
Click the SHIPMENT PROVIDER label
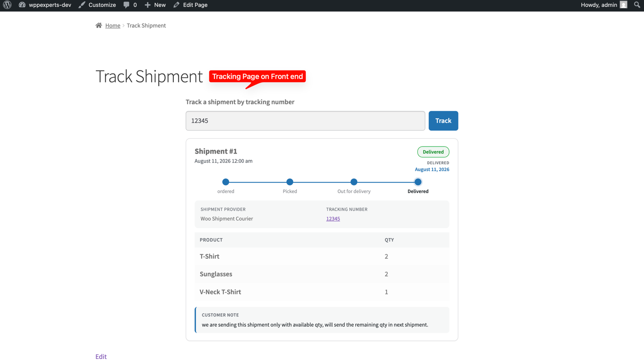pyautogui.click(x=223, y=209)
